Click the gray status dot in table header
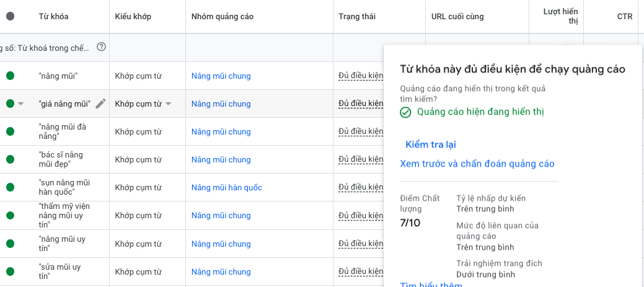 tap(10, 17)
